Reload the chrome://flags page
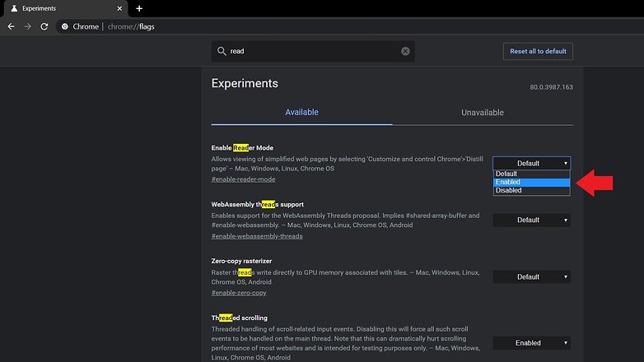The height and width of the screenshot is (362, 644). [44, 26]
